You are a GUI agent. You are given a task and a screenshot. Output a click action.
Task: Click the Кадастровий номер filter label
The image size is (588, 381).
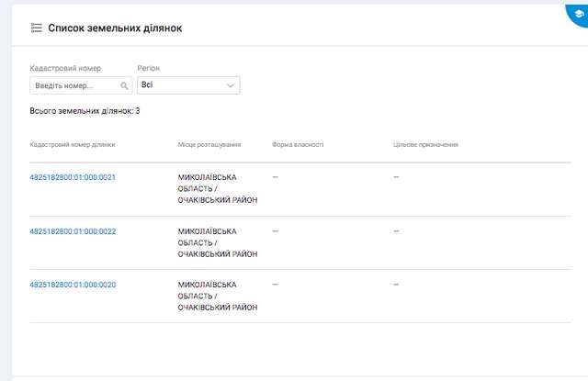[65, 69]
